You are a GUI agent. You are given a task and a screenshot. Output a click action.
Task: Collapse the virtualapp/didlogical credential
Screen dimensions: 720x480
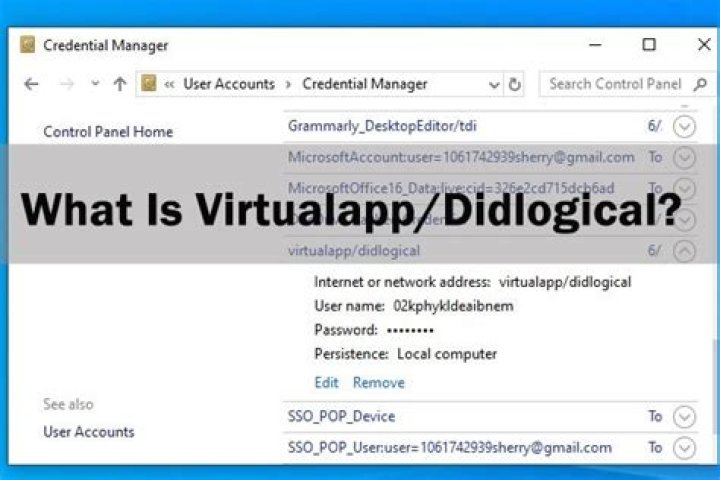[x=684, y=251]
